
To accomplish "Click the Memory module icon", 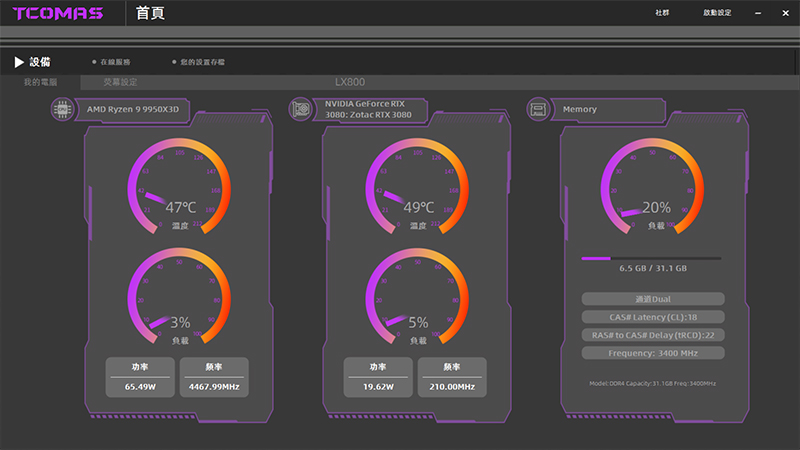I will [537, 109].
